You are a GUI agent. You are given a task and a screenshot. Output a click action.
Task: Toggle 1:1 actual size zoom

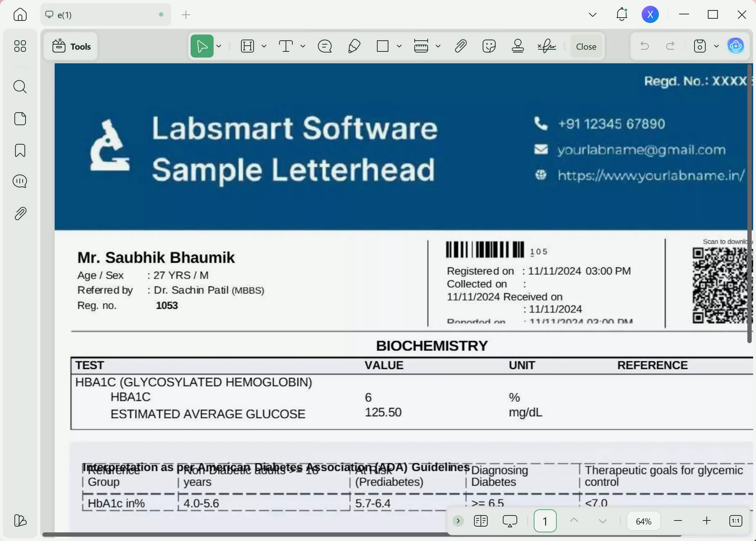pos(735,520)
